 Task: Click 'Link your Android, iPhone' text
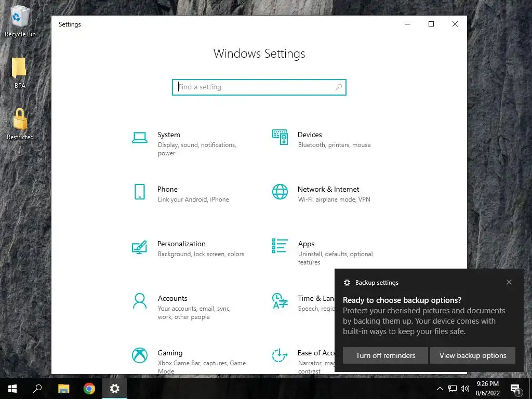click(x=193, y=199)
